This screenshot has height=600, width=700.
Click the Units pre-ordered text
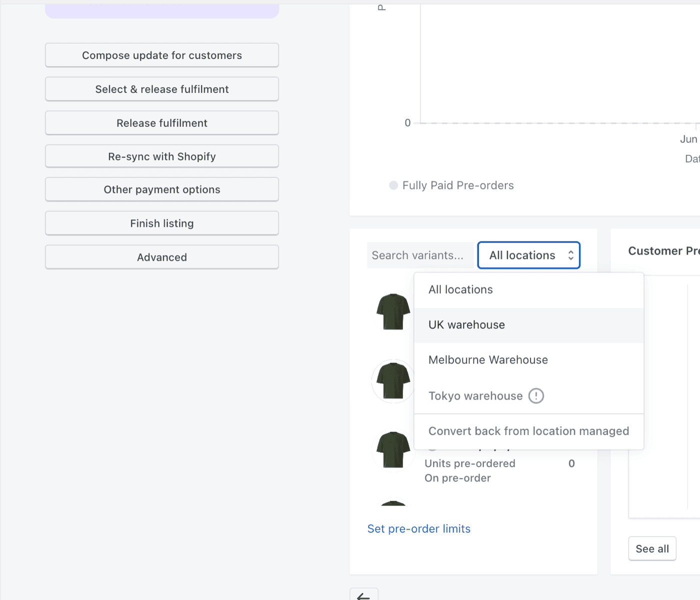click(x=470, y=464)
